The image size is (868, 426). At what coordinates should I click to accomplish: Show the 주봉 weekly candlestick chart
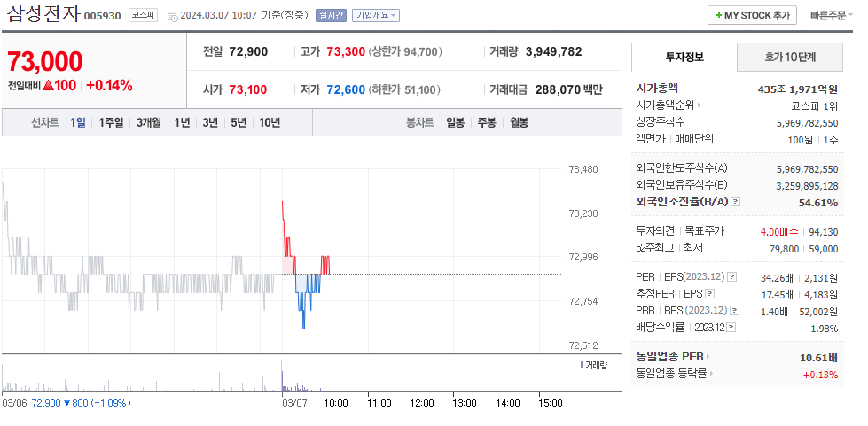pyautogui.click(x=487, y=122)
